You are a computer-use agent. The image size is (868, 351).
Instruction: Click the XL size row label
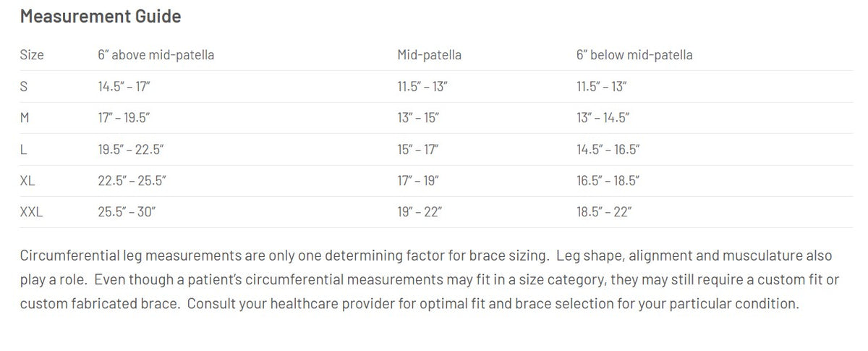28,181
